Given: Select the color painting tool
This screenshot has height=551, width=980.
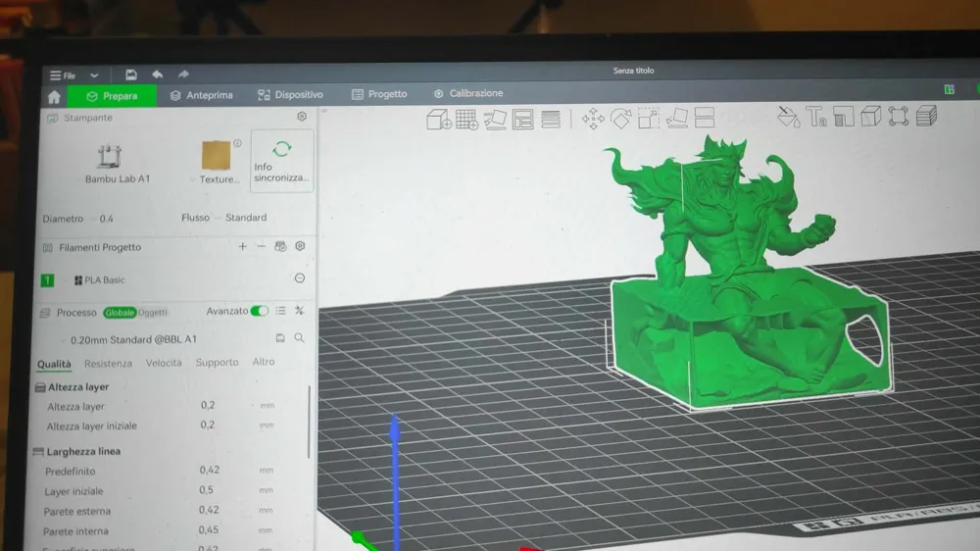Looking at the screenshot, I should 788,117.
